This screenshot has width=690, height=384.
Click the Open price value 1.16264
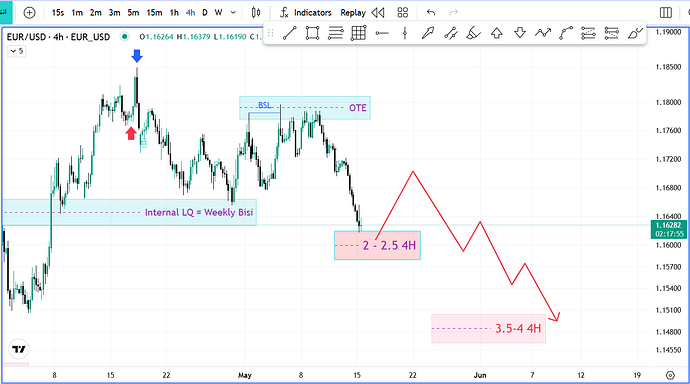click(x=157, y=37)
